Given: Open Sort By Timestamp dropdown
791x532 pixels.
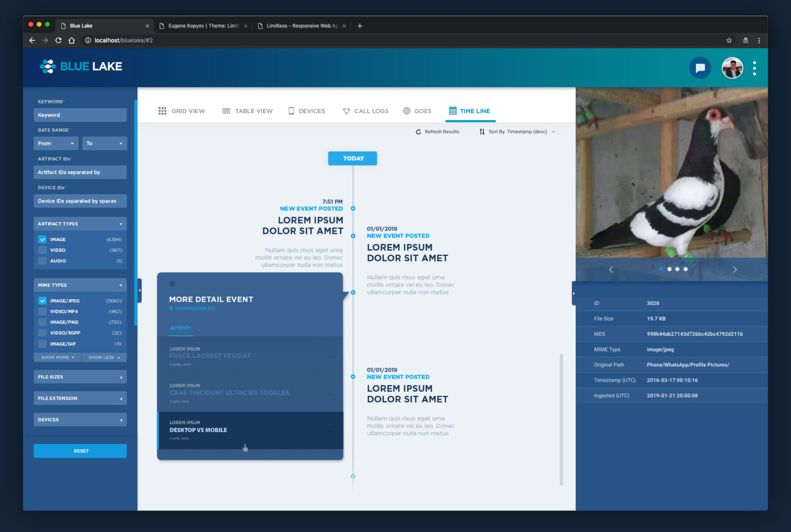Looking at the screenshot, I should (x=518, y=132).
